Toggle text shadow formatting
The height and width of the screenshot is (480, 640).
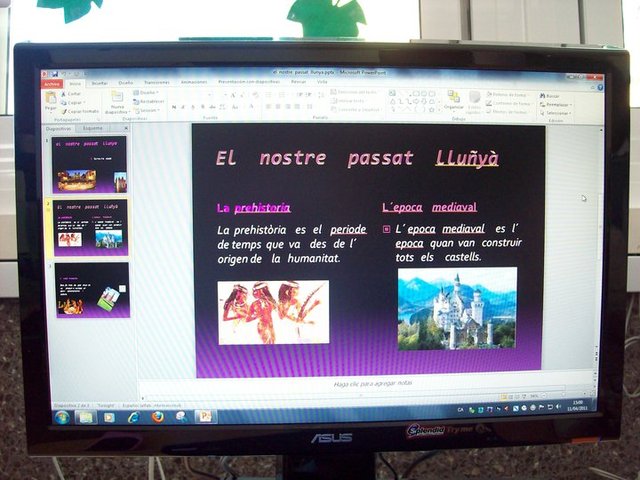202,107
